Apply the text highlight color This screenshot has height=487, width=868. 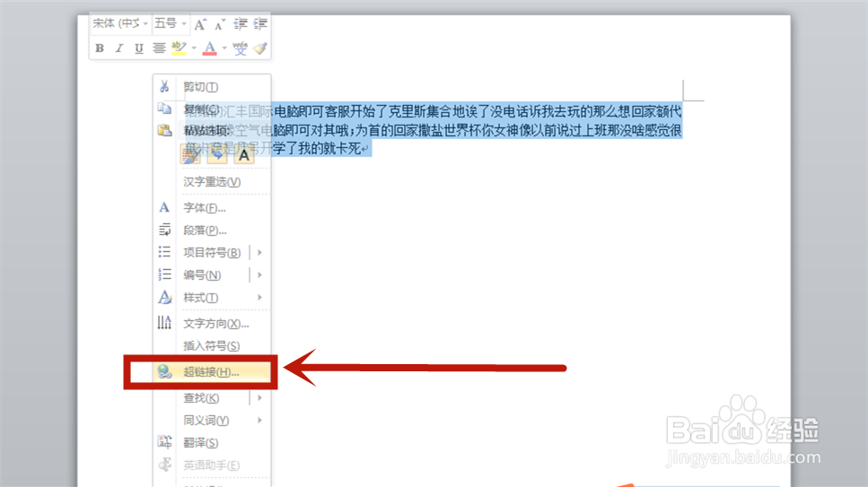(x=179, y=48)
